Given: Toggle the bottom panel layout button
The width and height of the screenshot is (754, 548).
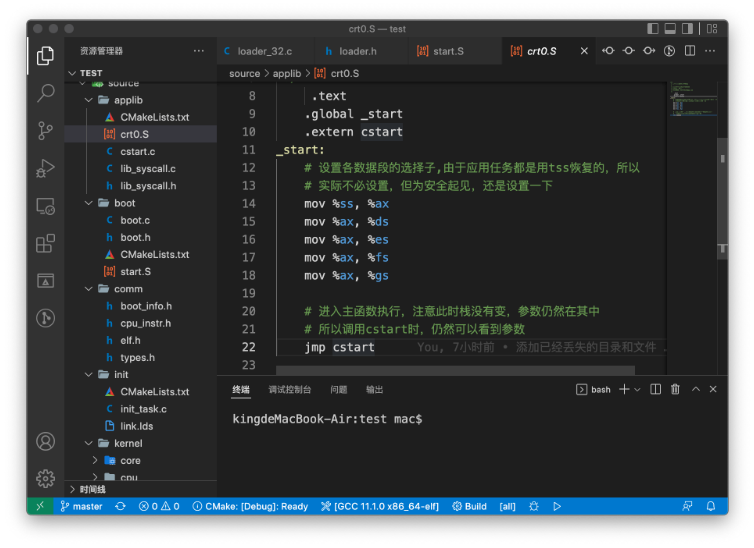Looking at the screenshot, I should 671,29.
